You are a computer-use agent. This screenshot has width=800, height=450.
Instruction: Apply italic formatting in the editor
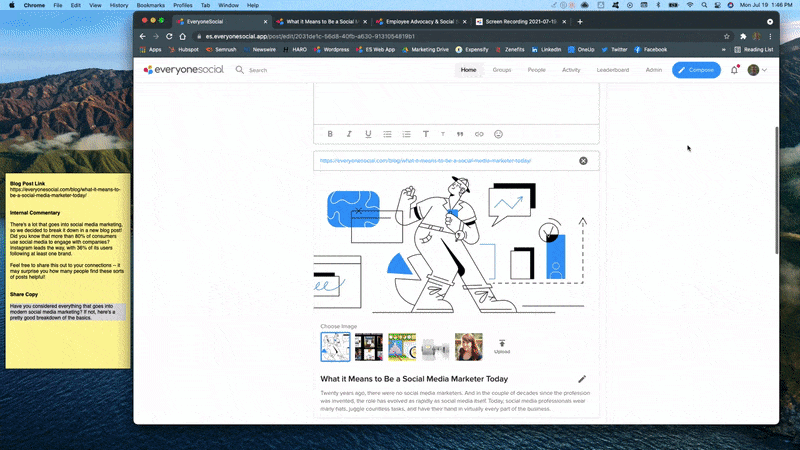tap(349, 134)
